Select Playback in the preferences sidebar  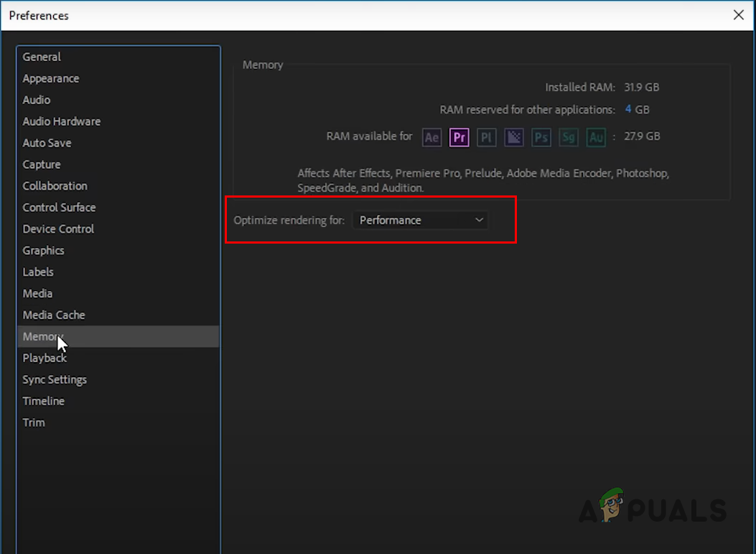[45, 358]
